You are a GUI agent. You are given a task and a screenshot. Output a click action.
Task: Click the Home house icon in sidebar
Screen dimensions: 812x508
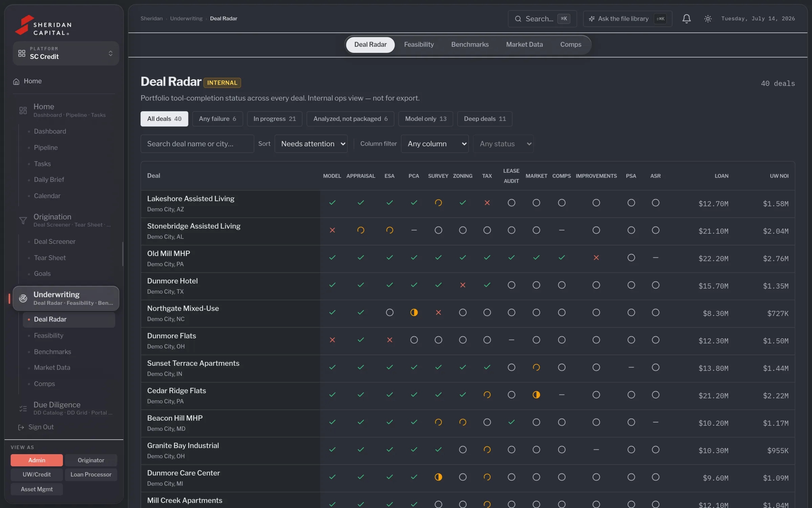tap(16, 81)
